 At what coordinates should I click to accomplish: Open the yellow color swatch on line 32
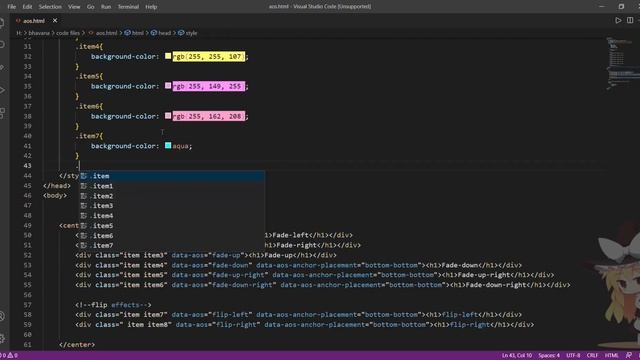168,56
